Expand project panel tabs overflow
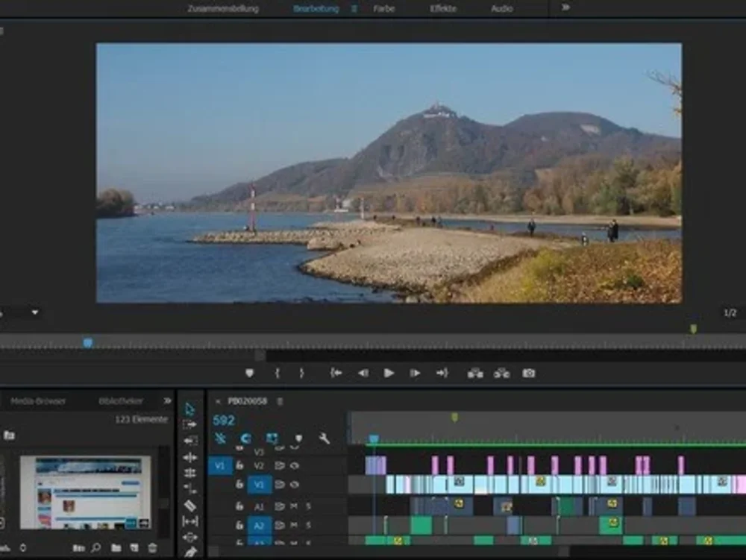Image resolution: width=746 pixels, height=560 pixels. (167, 400)
